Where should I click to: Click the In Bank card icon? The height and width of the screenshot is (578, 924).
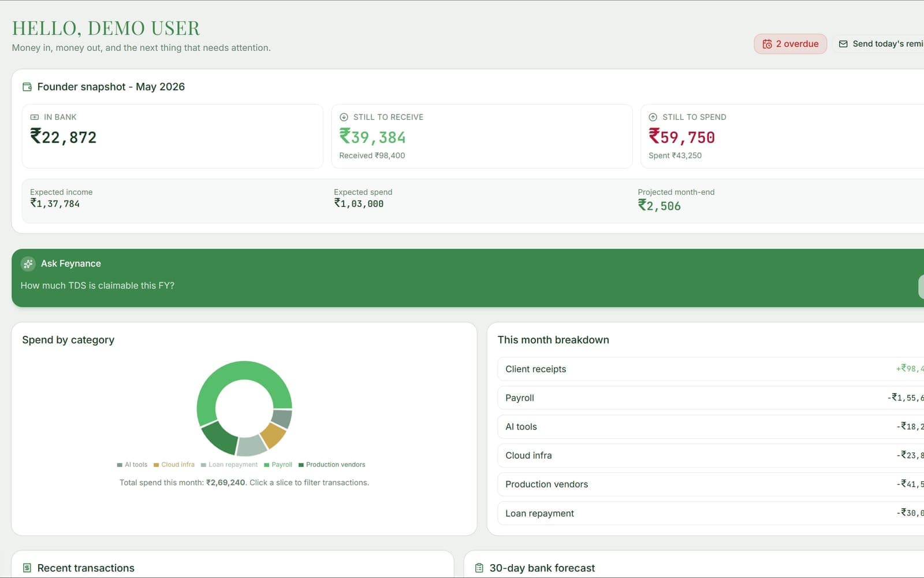pos(35,117)
